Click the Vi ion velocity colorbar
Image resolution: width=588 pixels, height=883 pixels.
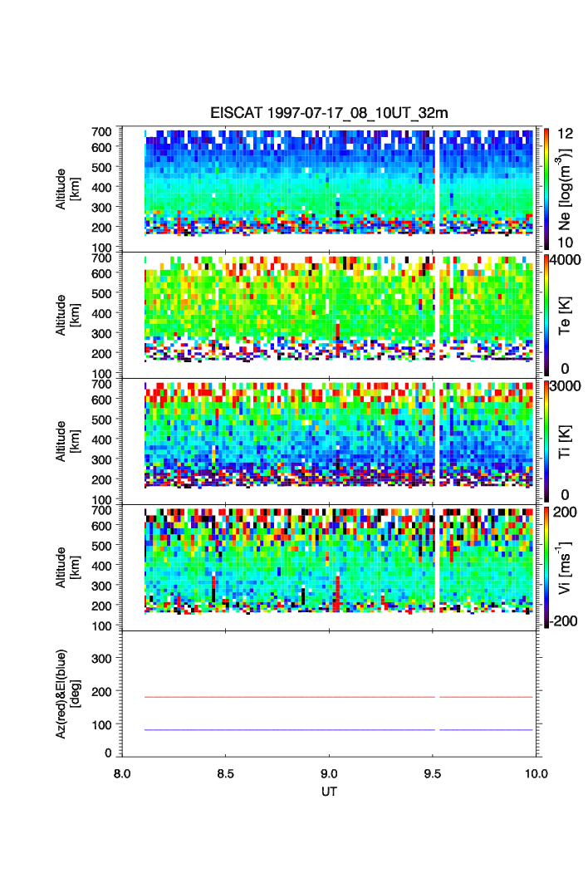point(546,567)
